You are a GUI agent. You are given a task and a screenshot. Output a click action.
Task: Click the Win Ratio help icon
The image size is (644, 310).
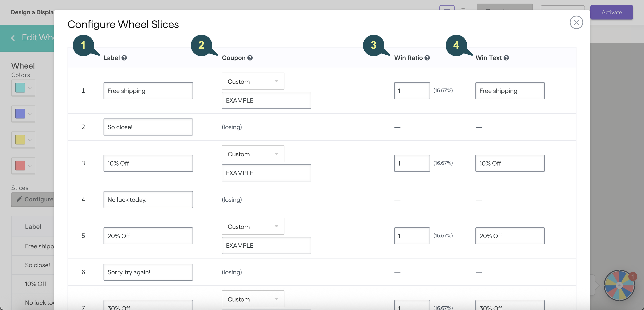[x=427, y=58]
